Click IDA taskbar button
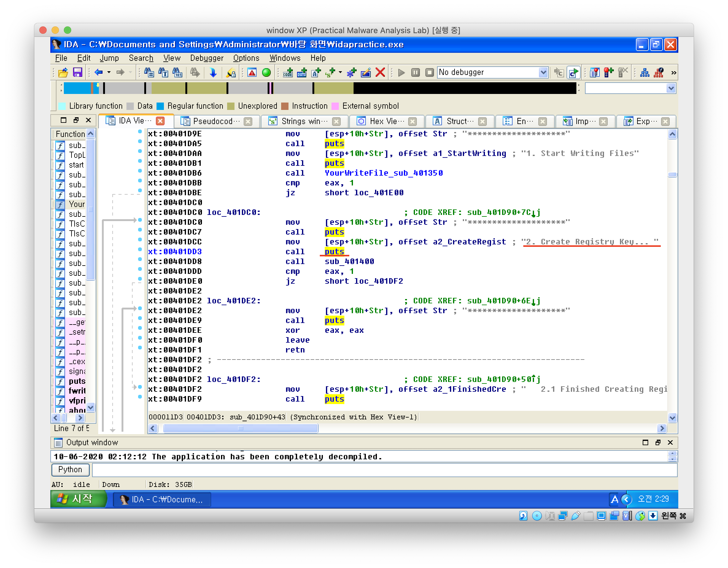Viewport: 728px width, 568px height. tap(162, 499)
